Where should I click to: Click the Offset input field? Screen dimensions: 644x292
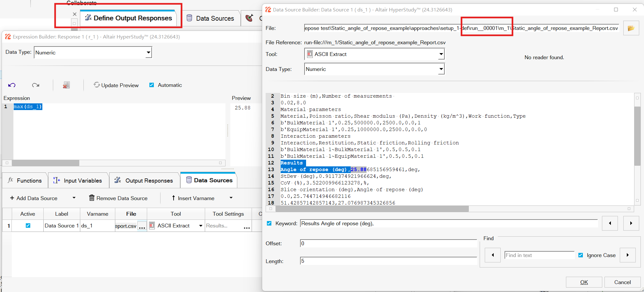[x=388, y=243]
